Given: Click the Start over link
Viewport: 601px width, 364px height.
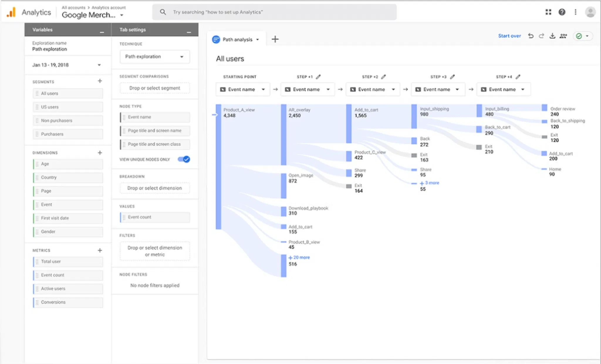Looking at the screenshot, I should coord(509,36).
